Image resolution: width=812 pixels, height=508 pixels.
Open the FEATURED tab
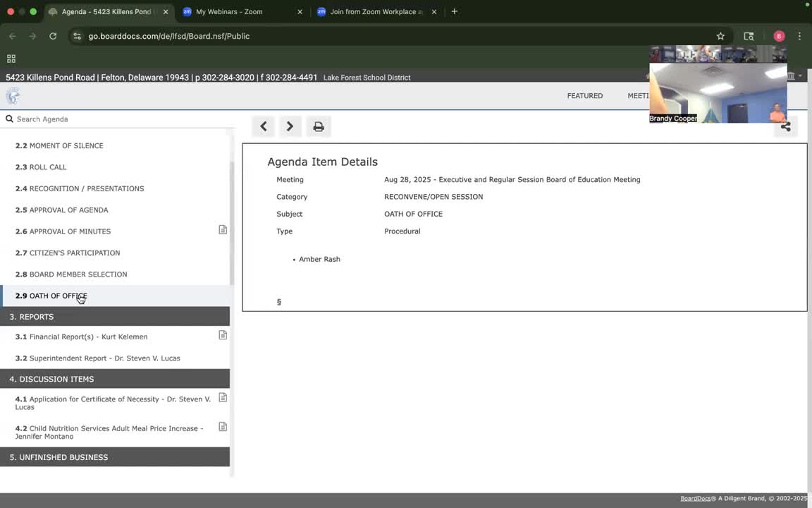click(584, 96)
